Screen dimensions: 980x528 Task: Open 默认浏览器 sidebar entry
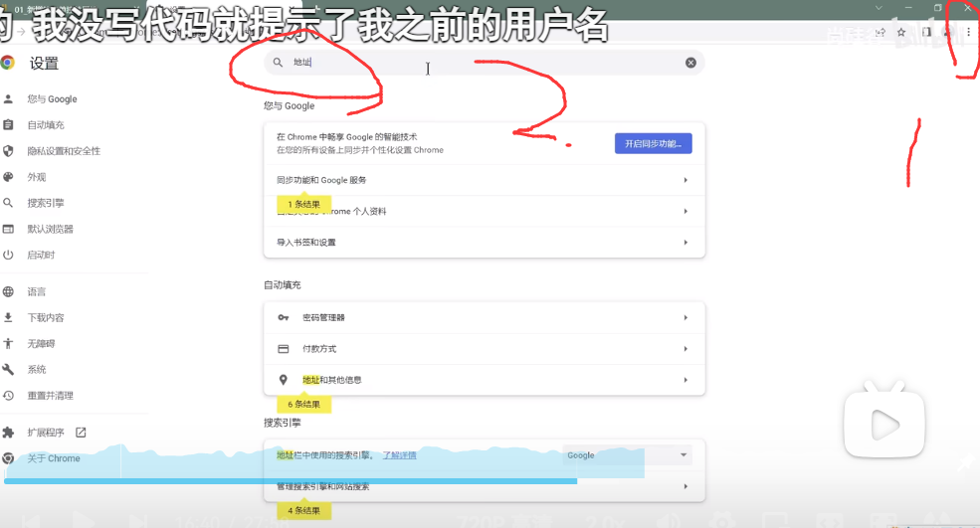click(50, 229)
